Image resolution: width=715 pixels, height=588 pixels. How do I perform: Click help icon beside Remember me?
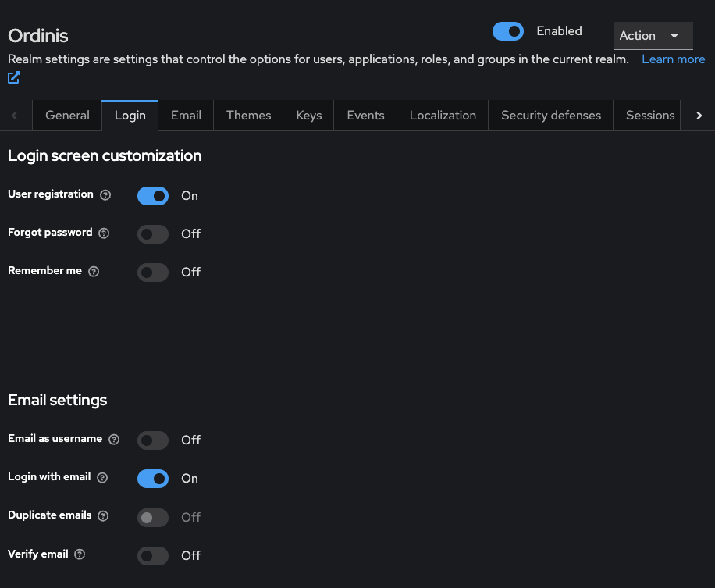pyautogui.click(x=94, y=272)
